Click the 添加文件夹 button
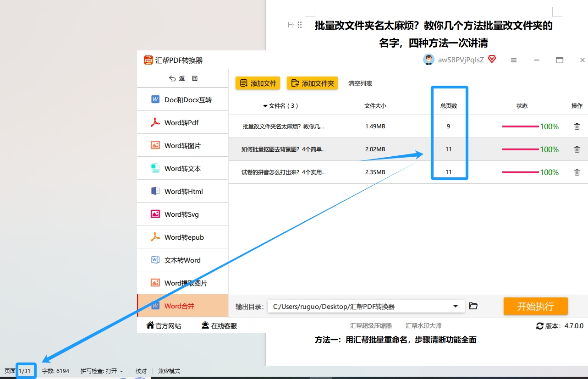This screenshot has height=379, width=588. click(x=312, y=83)
